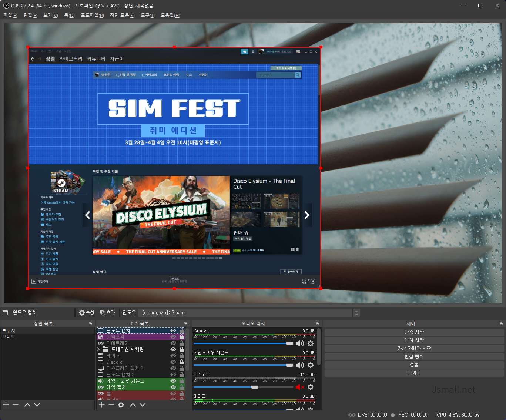Pop out the 장면 목록 dock
The height and width of the screenshot is (420, 506).
[x=90, y=323]
